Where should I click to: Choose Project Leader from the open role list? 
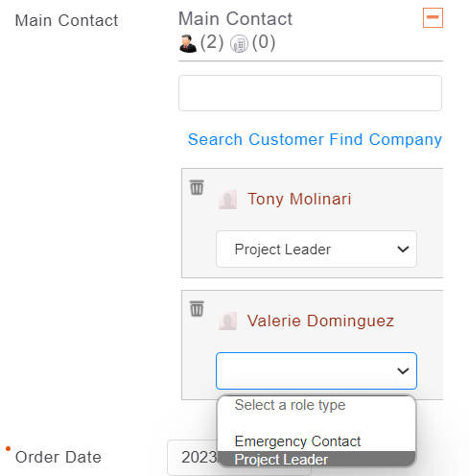click(317, 460)
